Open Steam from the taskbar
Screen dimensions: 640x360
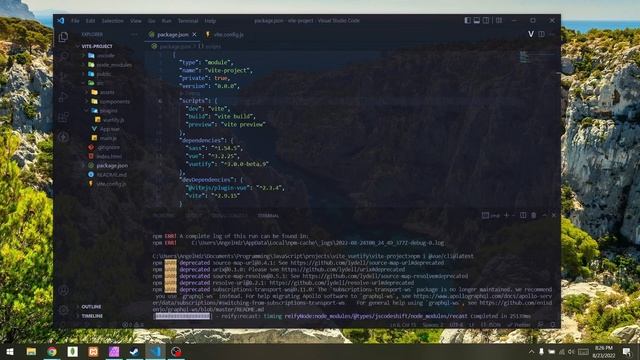coord(134,351)
